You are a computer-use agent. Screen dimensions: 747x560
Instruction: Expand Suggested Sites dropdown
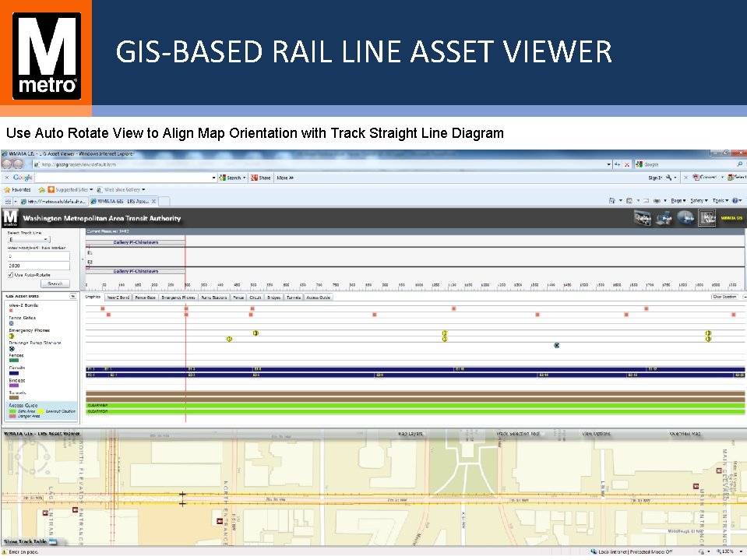click(91, 189)
